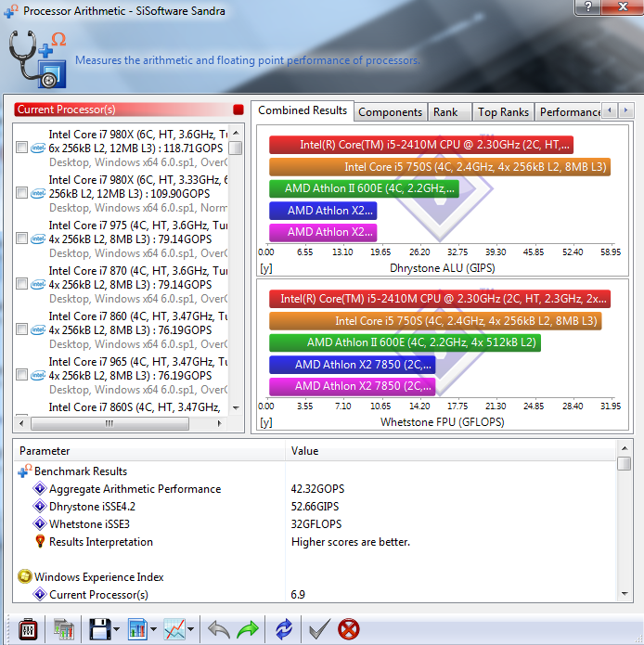
Task: Open the Performance tab
Action: tap(569, 112)
